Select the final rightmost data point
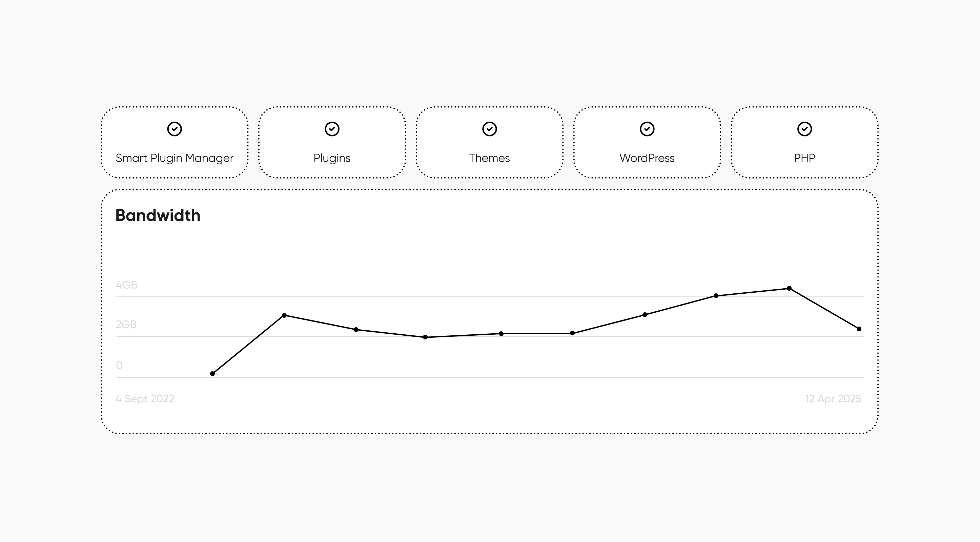This screenshot has width=980, height=542. tap(859, 329)
